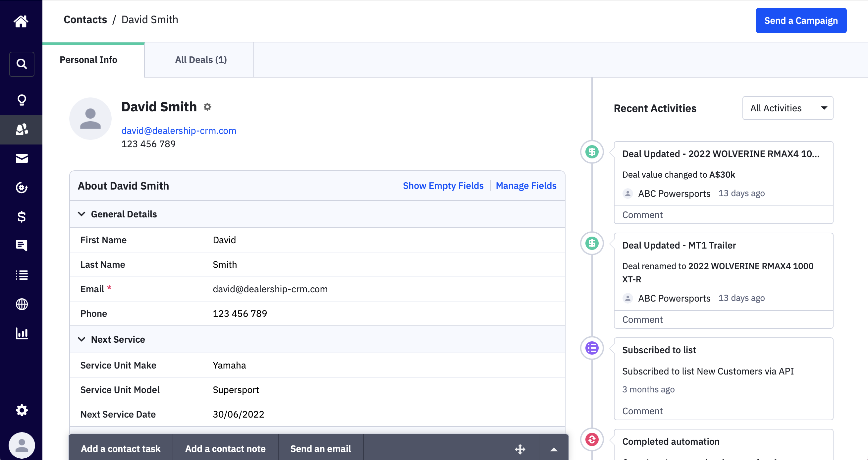The width and height of the screenshot is (868, 460).
Task: Open the All Activities dropdown
Action: tap(787, 108)
